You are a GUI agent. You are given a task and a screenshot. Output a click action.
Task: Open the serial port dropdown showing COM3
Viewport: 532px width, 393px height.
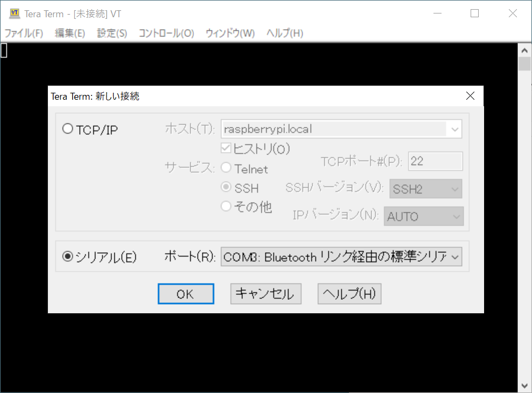[x=341, y=257]
